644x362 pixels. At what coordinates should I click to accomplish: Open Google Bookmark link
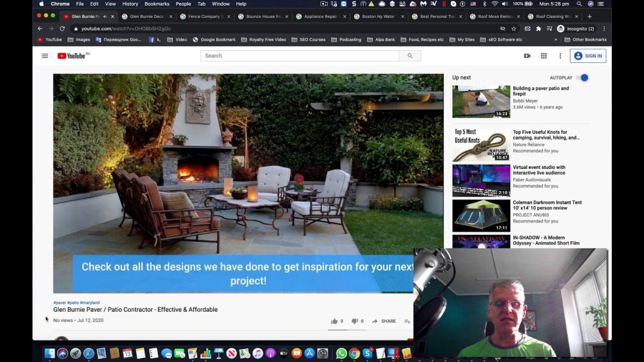pyautogui.click(x=214, y=40)
